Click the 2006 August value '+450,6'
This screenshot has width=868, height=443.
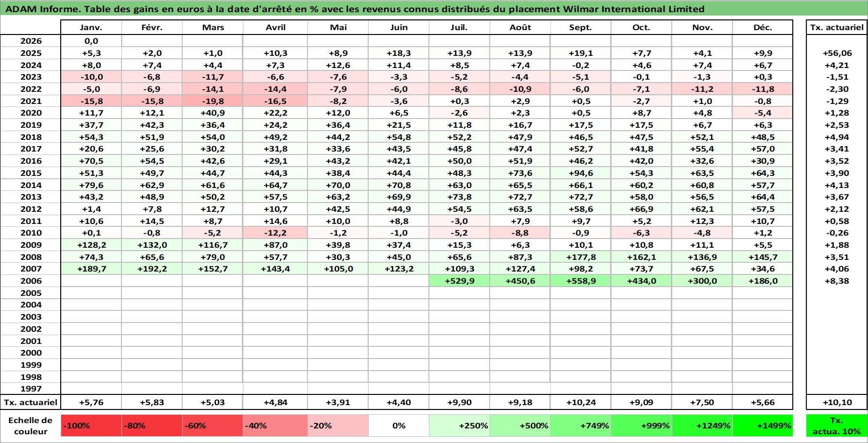pos(520,281)
